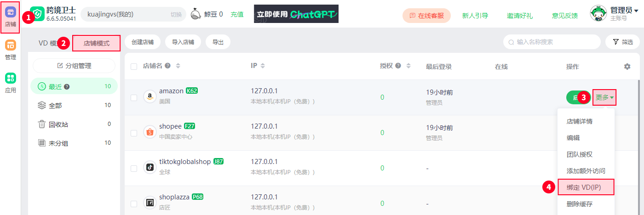
Task: Click the help icon beside 店铺名
Action: point(168,66)
